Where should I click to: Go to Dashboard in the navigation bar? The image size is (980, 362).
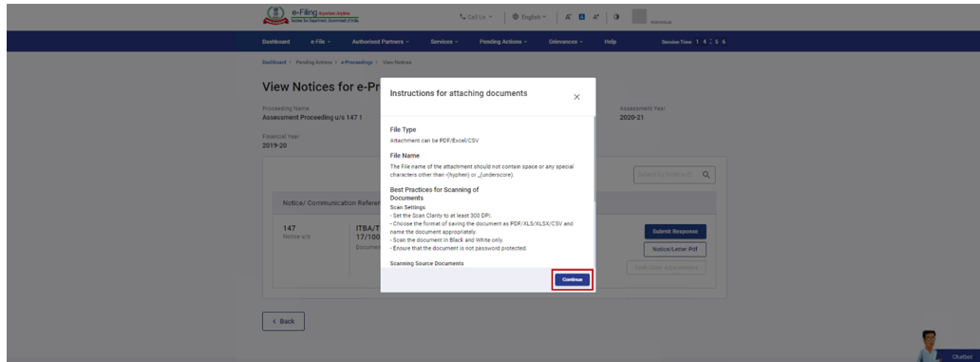click(275, 42)
